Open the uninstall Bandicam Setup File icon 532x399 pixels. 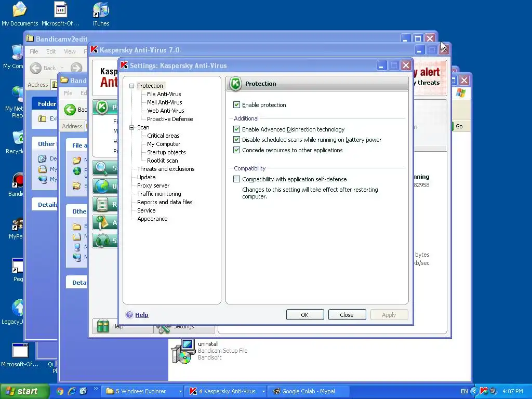click(183, 351)
